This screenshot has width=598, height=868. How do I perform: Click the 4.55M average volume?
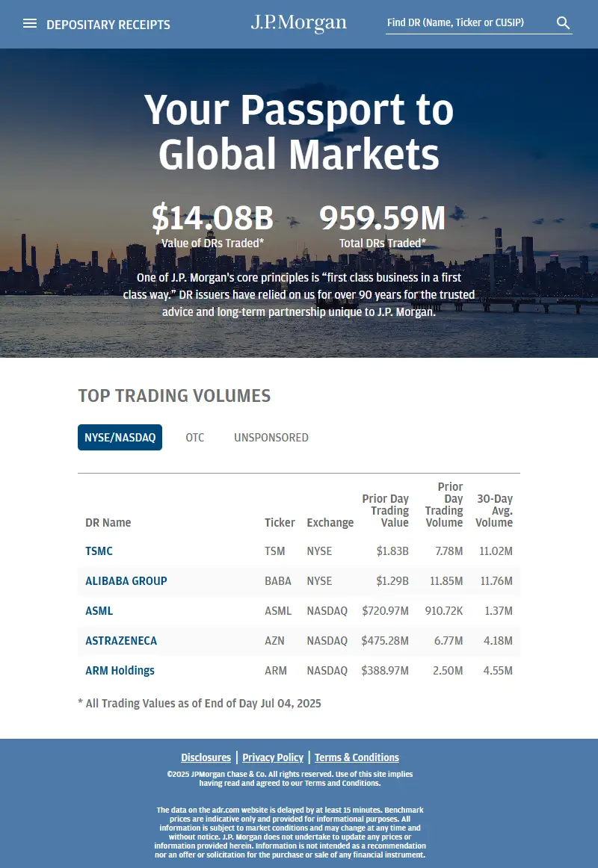[499, 670]
